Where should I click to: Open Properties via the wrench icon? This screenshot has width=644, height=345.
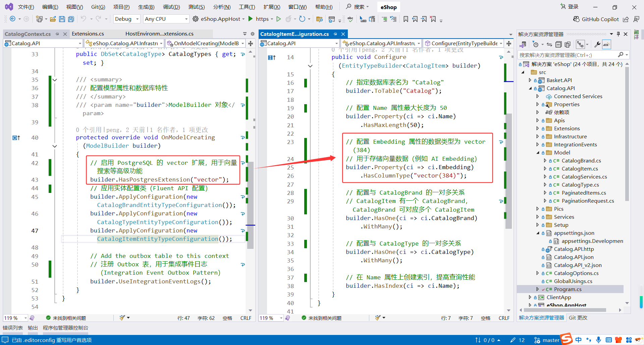(x=597, y=45)
